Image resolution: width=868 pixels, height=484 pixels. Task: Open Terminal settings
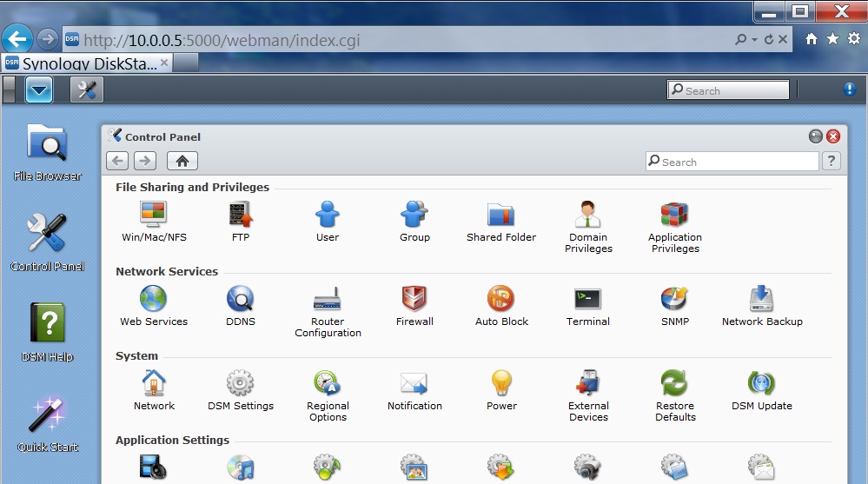(588, 305)
